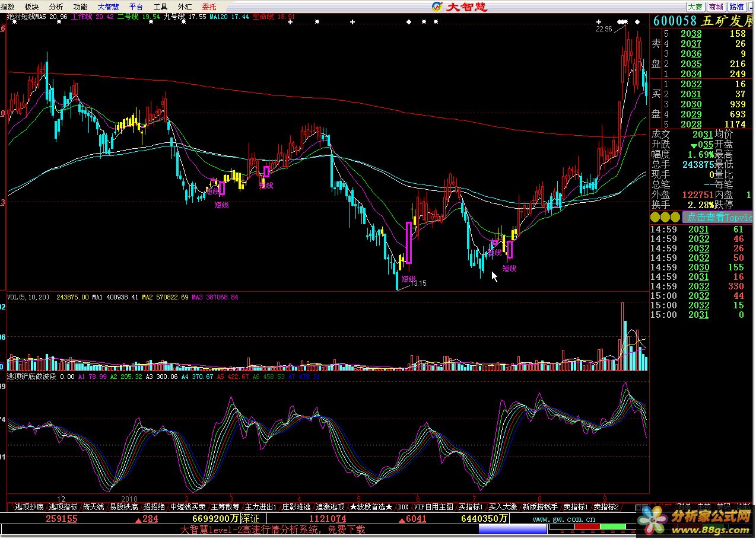Click the high price label 22.96

tap(604, 28)
